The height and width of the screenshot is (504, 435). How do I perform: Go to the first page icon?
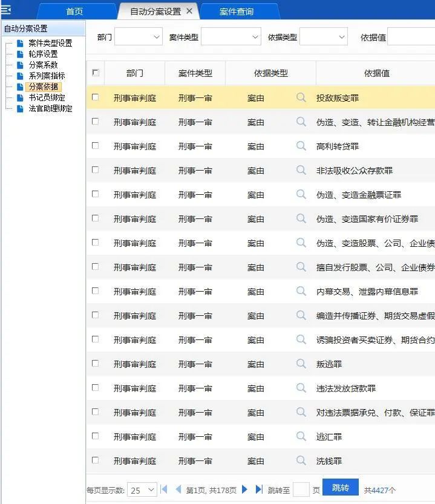coord(164,489)
